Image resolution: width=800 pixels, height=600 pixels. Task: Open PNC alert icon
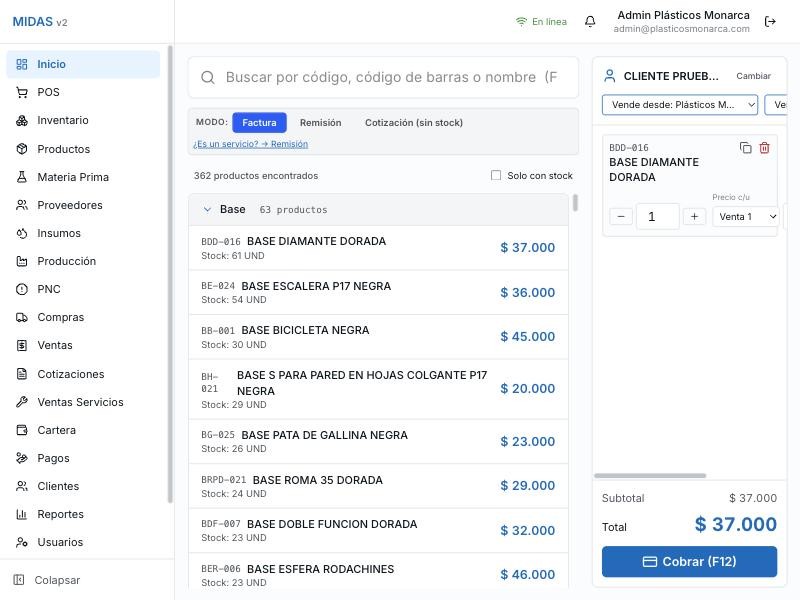point(22,289)
